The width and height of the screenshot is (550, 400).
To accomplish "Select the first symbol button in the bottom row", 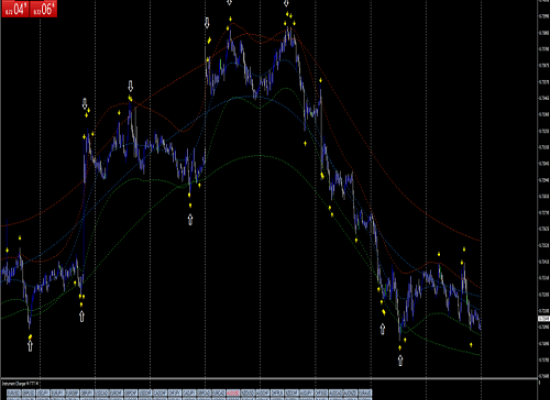I will tap(14, 393).
